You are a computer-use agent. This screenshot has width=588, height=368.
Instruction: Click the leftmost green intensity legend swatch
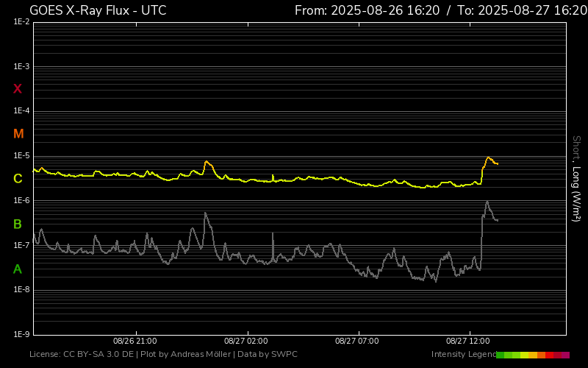pyautogui.click(x=501, y=355)
